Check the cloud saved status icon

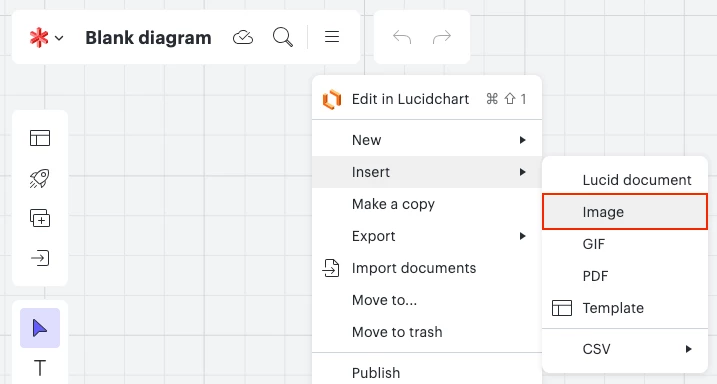pyautogui.click(x=243, y=37)
